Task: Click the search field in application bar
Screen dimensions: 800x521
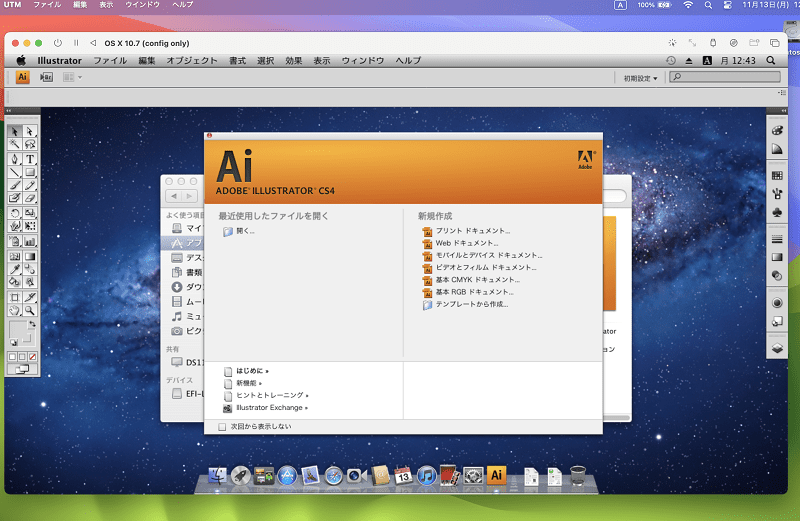Action: 725,77
